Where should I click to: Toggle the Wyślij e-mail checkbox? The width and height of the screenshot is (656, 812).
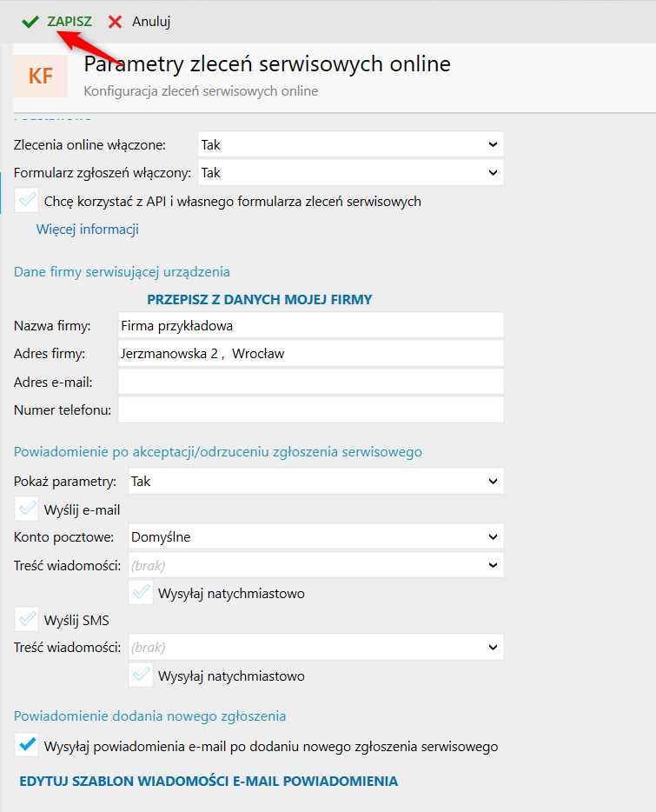tap(27, 510)
